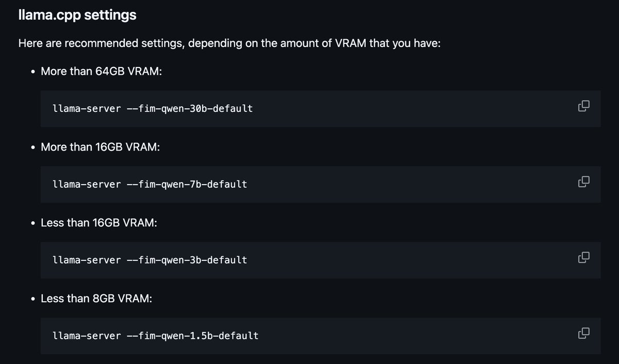Viewport: 619px width, 364px height.
Task: Click the 'More than 16GB VRAM:' label
Action: (100, 147)
